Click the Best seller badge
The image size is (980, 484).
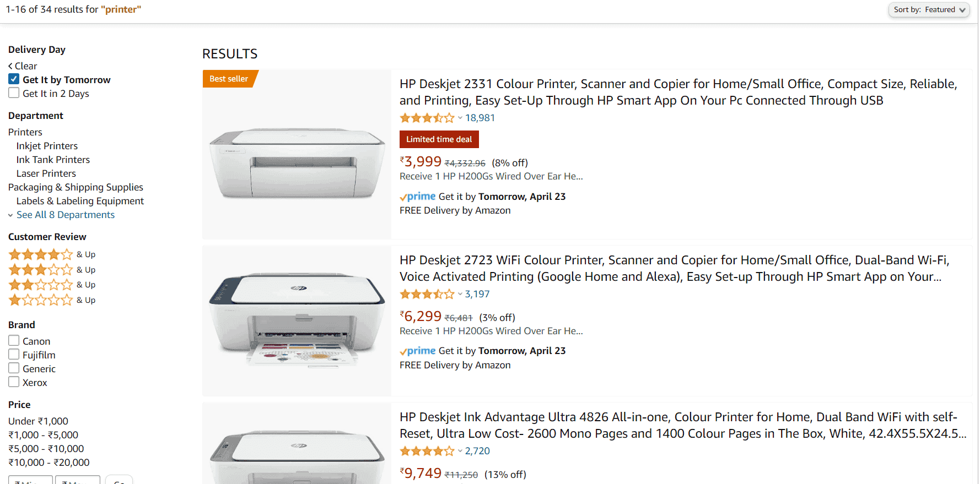229,79
